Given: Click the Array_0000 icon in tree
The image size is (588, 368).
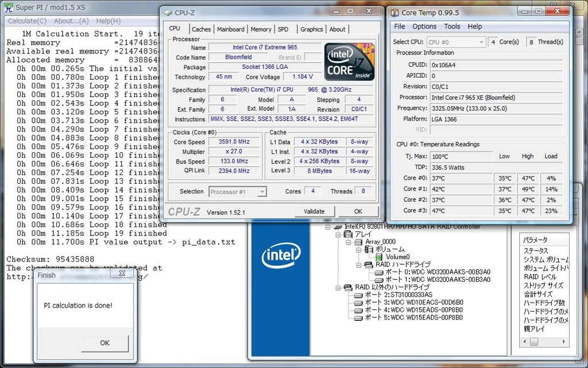Looking at the screenshot, I should point(358,242).
